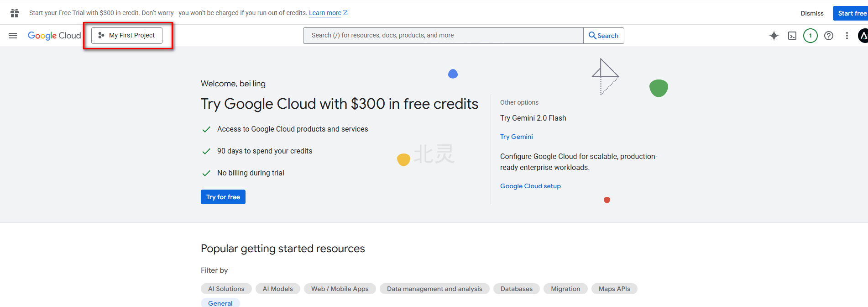Viewport: 868px width, 307px height.
Task: Click the gift icon in trial banner
Action: (x=15, y=13)
